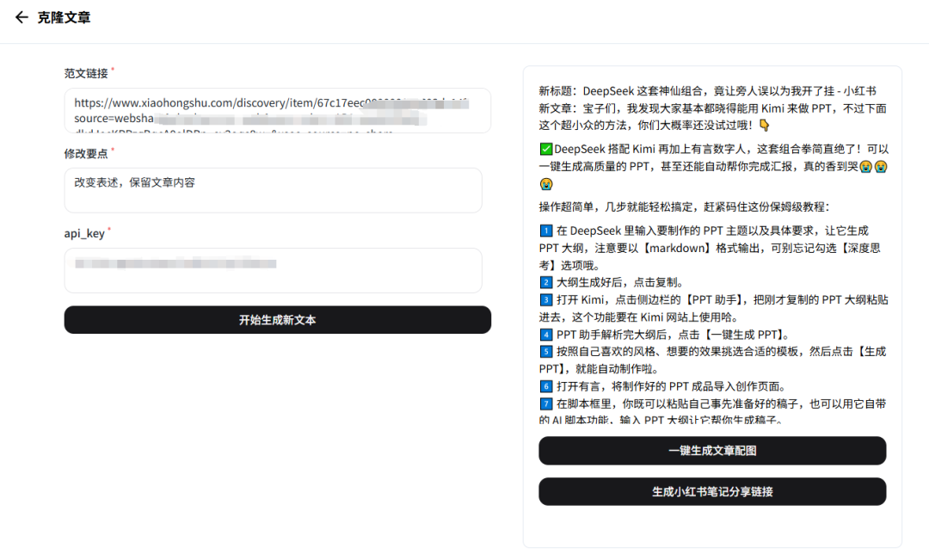The width and height of the screenshot is (929, 560).
Task: Click the text 打开有言 step line
Action: 672,386
